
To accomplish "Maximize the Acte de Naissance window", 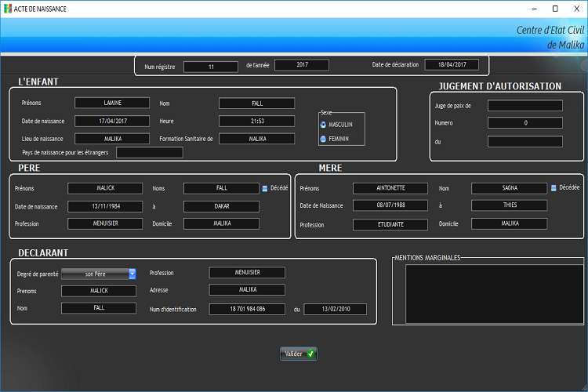I will 555,8.
